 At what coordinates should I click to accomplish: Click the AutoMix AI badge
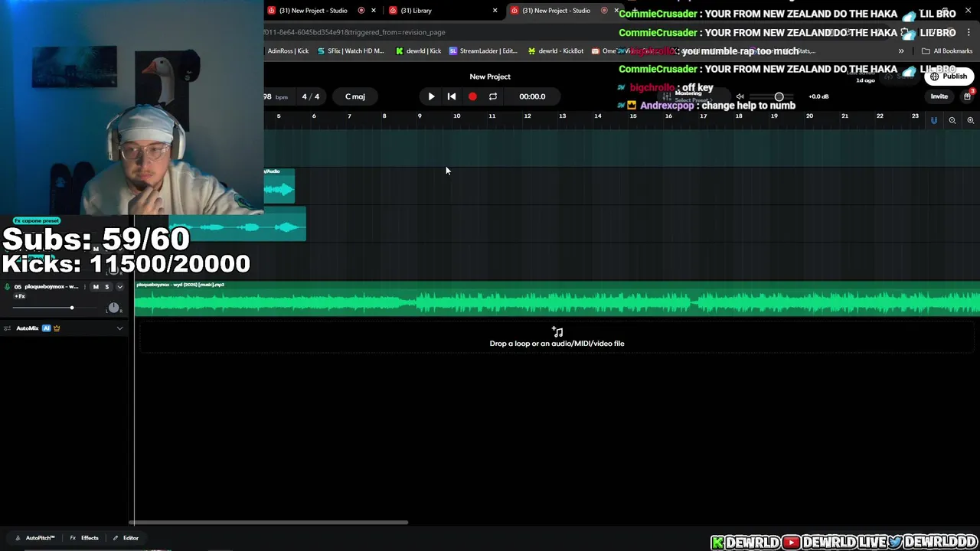click(x=47, y=328)
